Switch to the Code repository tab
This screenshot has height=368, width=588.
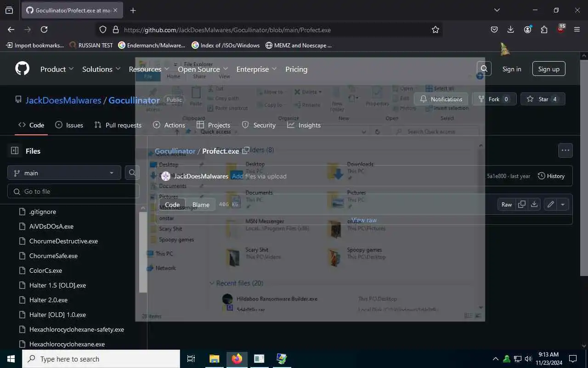point(31,125)
